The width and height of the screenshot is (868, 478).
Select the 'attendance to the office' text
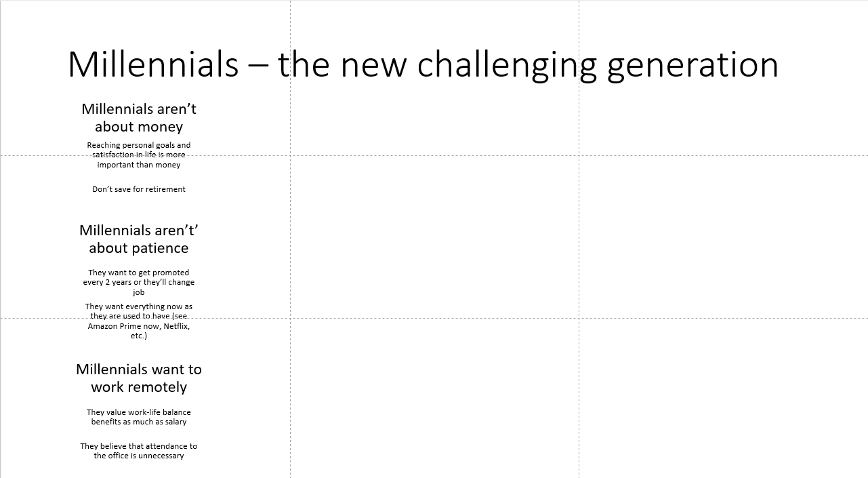coord(139,451)
